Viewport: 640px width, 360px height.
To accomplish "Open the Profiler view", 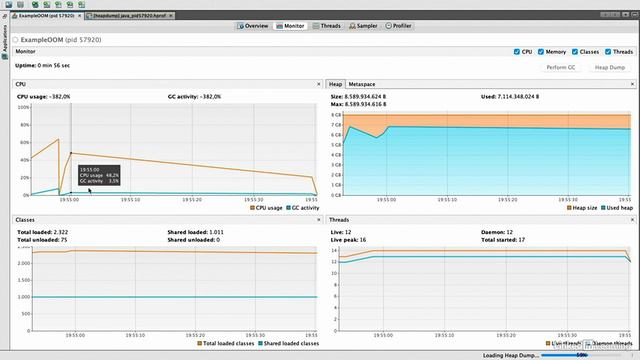I will [398, 26].
